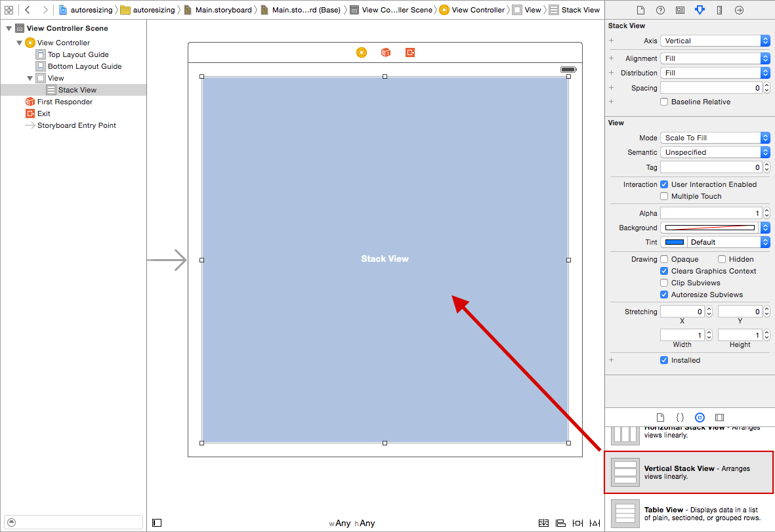Click the Background color swatch
The image size is (775, 532).
click(x=710, y=228)
